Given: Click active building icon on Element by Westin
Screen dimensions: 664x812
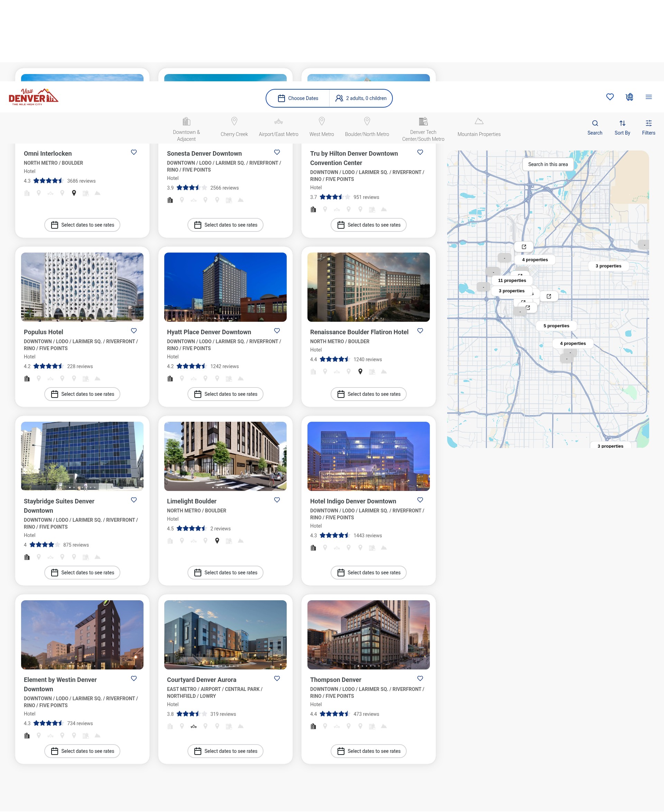Looking at the screenshot, I should [x=27, y=736].
